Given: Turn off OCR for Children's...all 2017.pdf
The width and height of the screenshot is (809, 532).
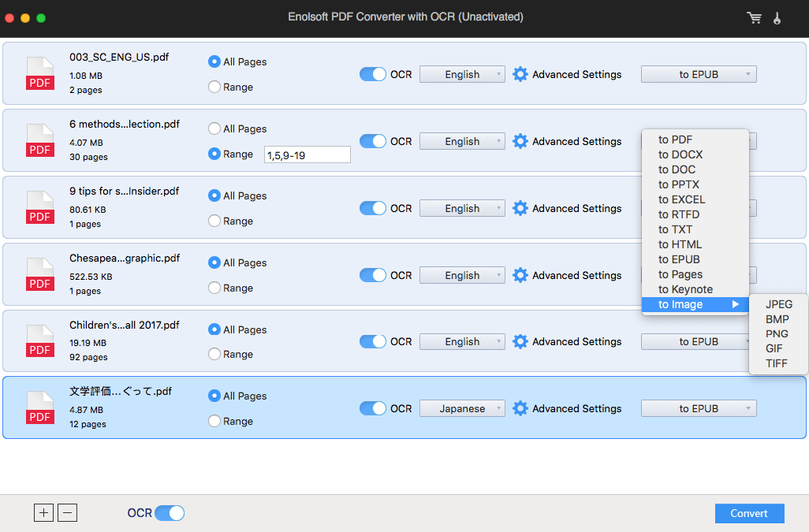Looking at the screenshot, I should (372, 341).
